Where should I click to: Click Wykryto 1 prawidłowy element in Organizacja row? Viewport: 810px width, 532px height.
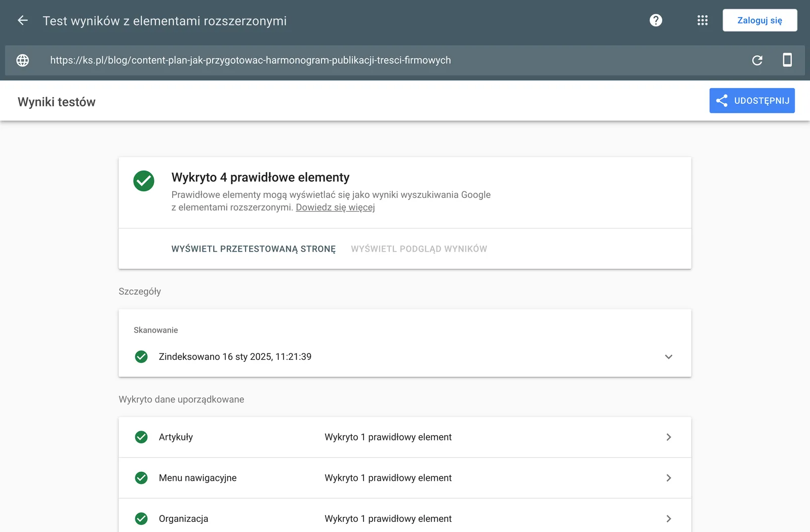pyautogui.click(x=388, y=519)
